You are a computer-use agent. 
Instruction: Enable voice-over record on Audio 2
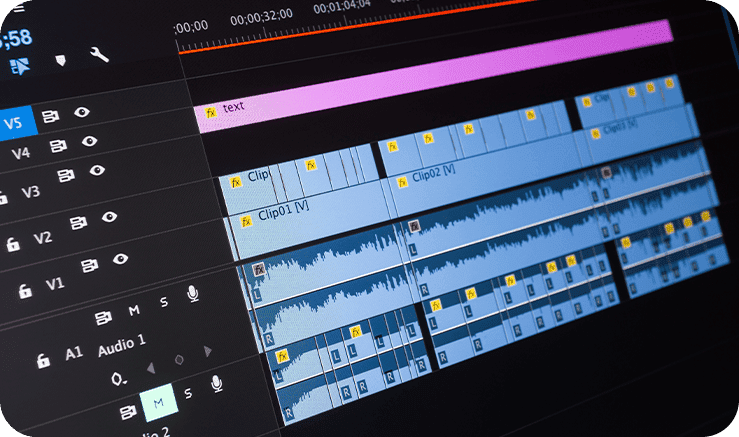coord(217,384)
